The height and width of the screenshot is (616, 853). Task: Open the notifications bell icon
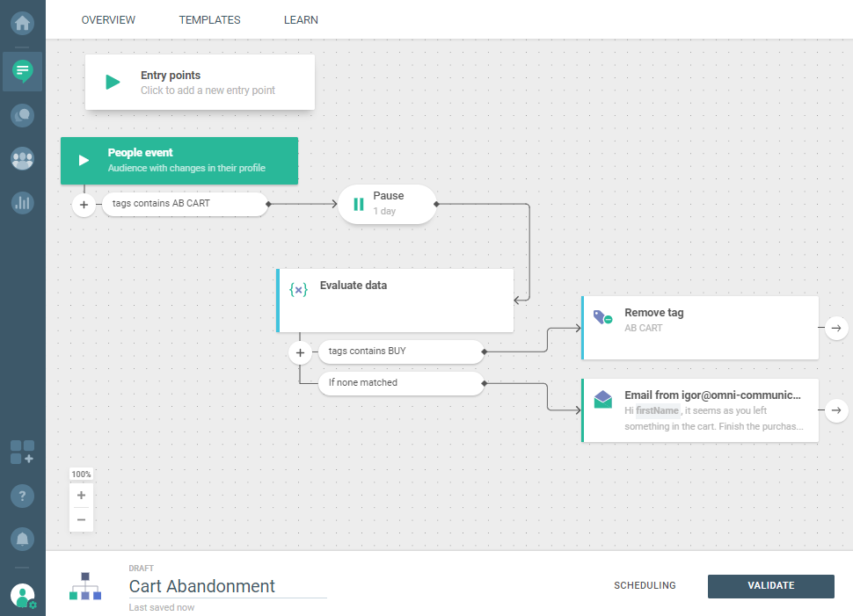23,538
